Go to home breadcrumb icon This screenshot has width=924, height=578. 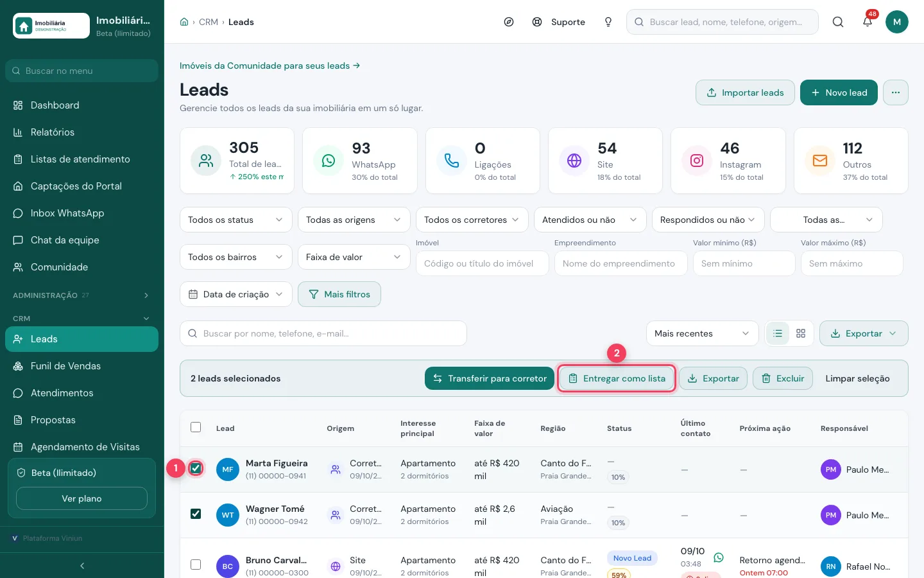184,22
